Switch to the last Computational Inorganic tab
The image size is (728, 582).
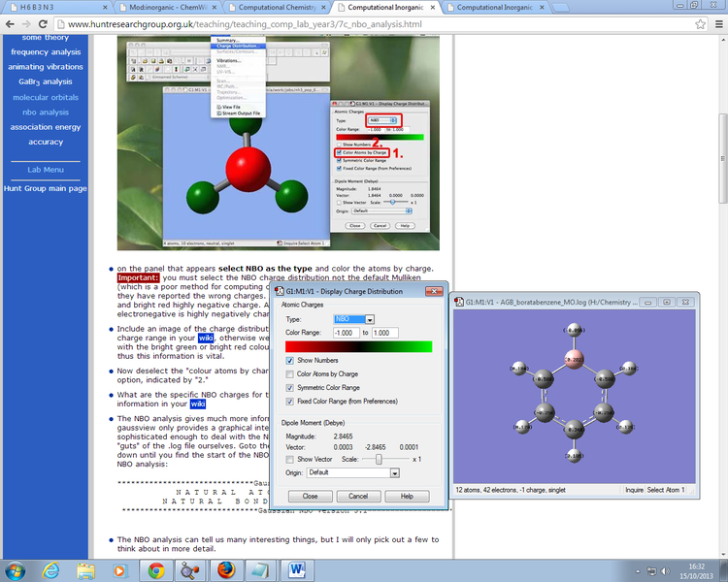point(494,8)
